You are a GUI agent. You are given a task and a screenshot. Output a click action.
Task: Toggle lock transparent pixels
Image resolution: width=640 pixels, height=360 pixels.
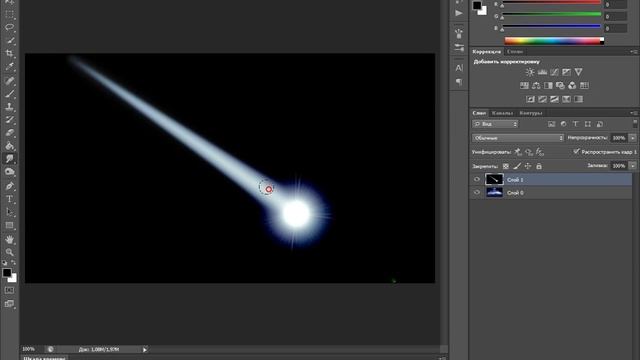[x=506, y=166]
